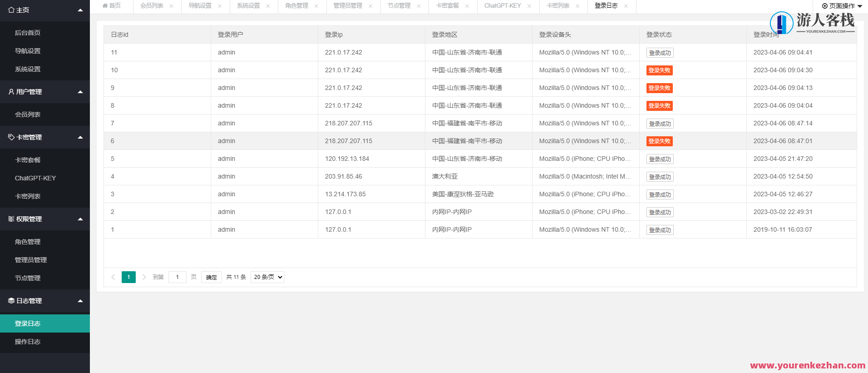Viewport: 868px width, 373px height.
Task: Close the 角色管理 tab
Action: (x=316, y=6)
